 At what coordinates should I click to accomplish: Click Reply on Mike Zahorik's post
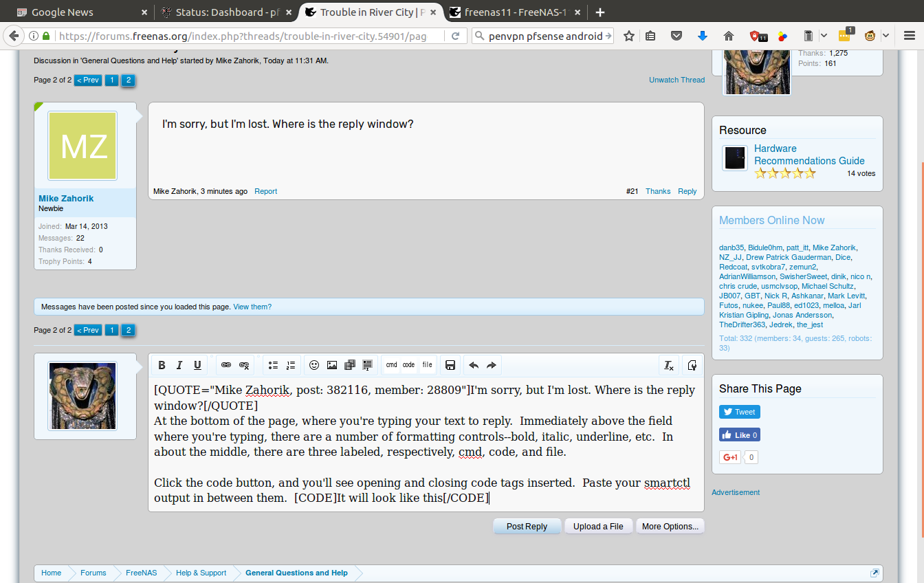[x=687, y=191]
